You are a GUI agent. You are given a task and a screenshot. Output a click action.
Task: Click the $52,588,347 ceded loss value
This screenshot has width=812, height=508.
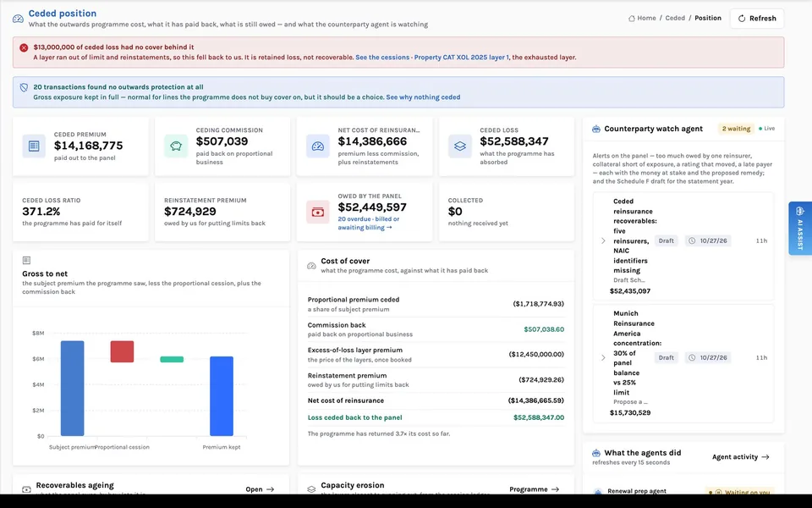click(x=514, y=141)
